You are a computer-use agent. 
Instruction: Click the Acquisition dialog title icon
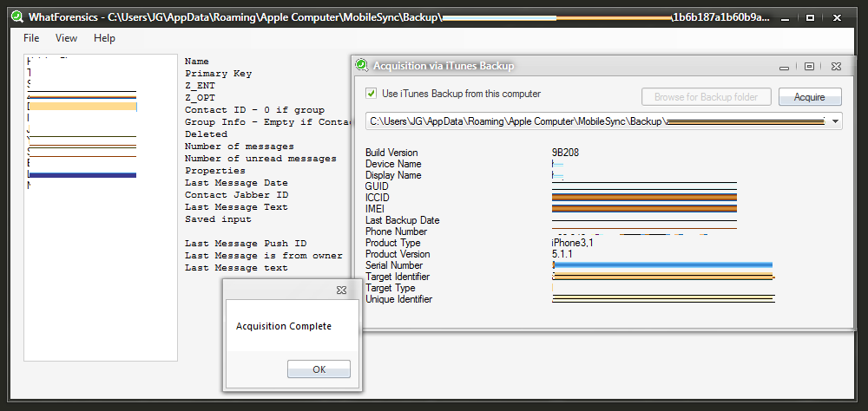click(x=361, y=66)
